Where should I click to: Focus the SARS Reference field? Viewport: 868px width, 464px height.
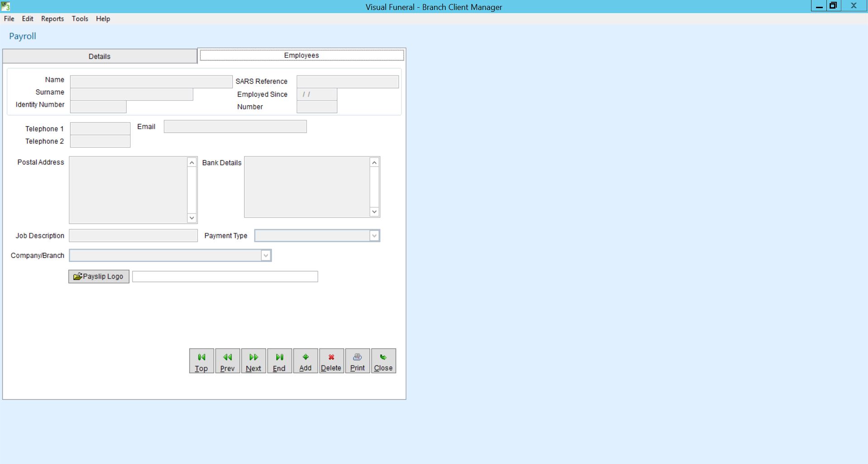point(347,82)
